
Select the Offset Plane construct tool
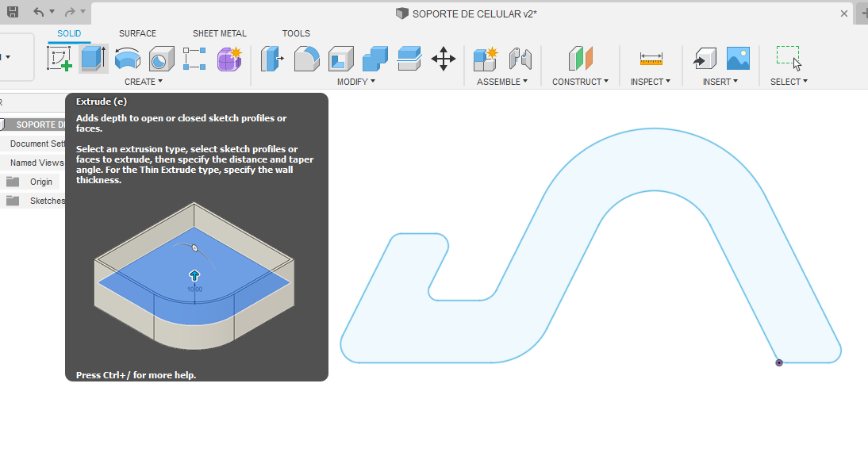click(580, 58)
